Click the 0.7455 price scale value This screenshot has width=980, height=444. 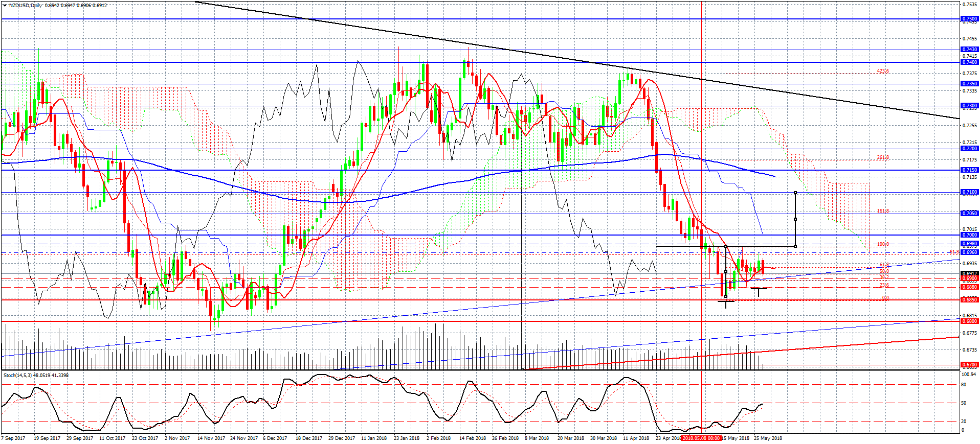(970, 38)
